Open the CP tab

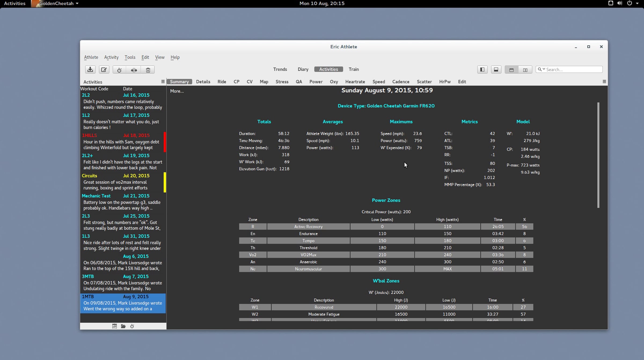click(x=236, y=81)
